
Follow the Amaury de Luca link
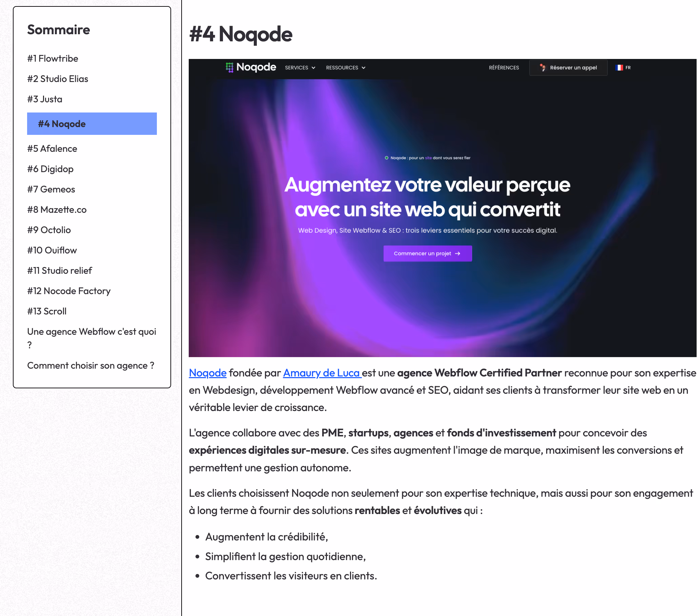322,373
